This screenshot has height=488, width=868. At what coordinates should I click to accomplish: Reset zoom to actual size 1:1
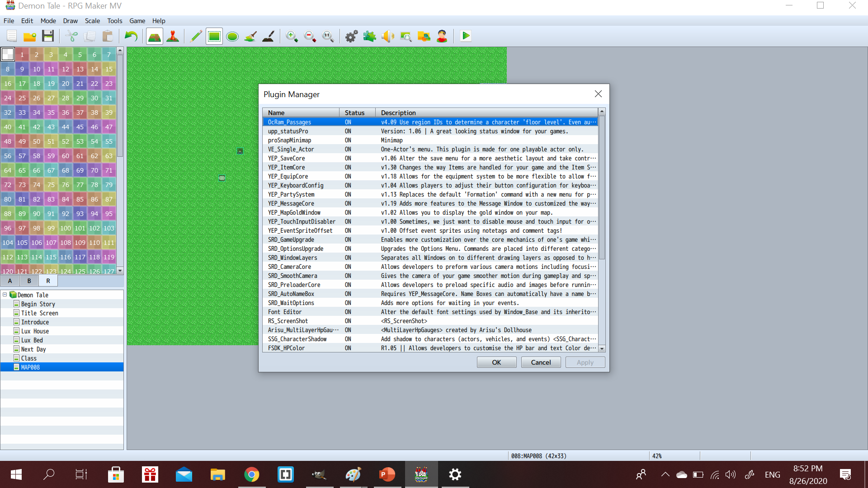click(x=328, y=36)
